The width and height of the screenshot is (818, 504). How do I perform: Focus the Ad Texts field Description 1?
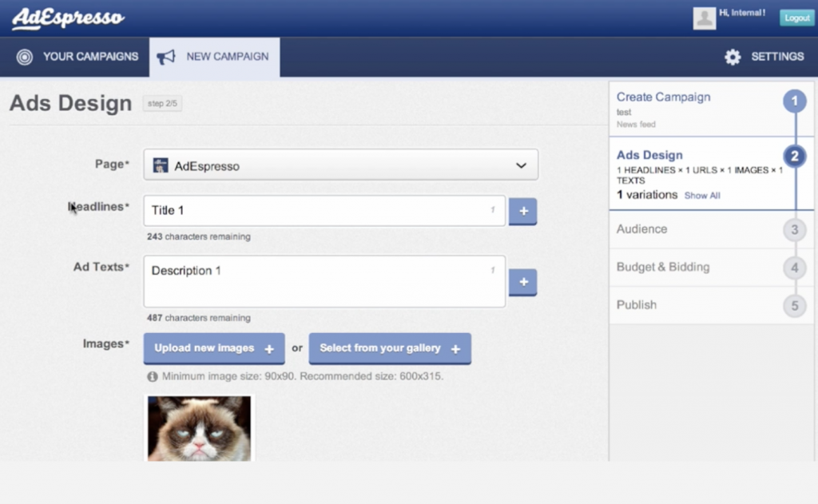(324, 281)
